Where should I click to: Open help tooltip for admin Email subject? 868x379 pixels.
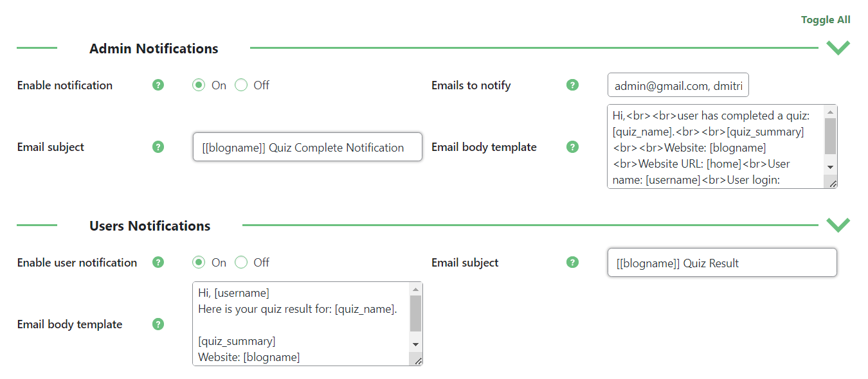[158, 146]
